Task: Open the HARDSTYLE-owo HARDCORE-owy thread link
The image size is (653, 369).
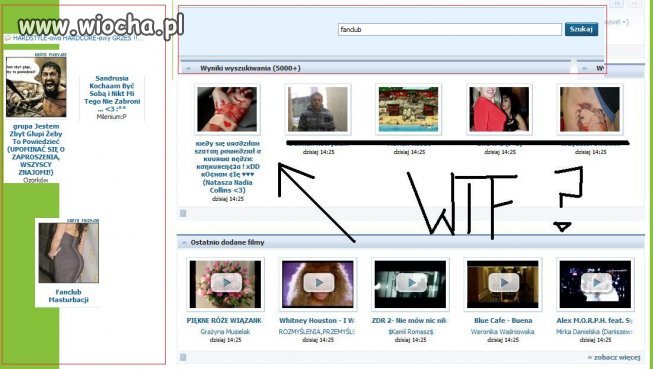Action: (x=78, y=38)
